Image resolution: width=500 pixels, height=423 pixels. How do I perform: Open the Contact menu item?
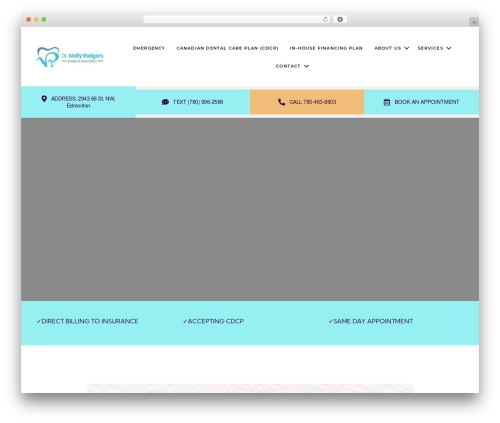tap(288, 66)
